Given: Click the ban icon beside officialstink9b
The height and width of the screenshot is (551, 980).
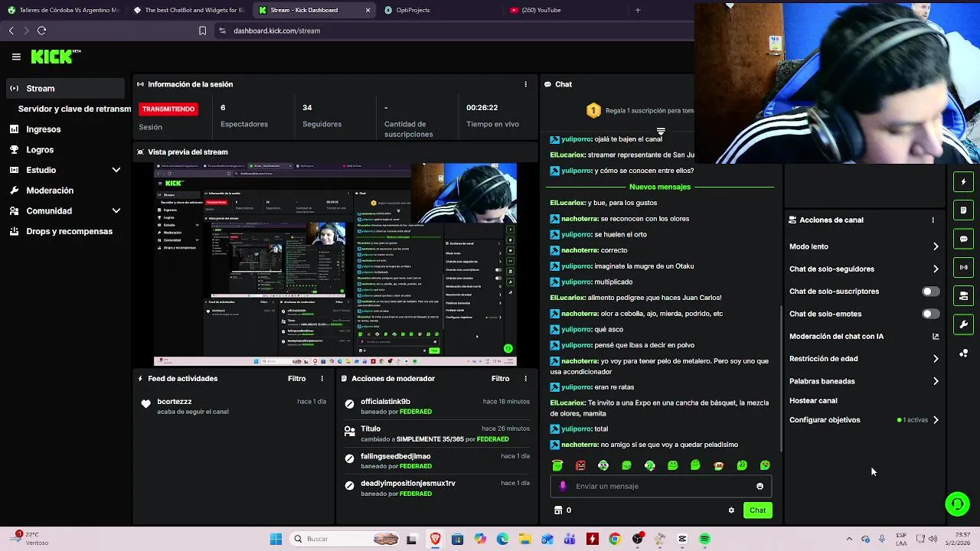Looking at the screenshot, I should (x=350, y=404).
